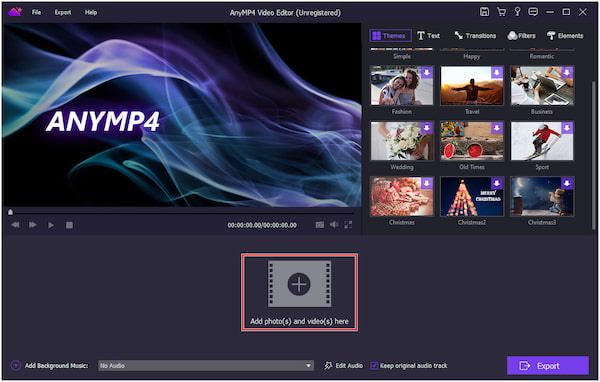Switch to the Filters tab
The height and width of the screenshot is (382, 600).
(521, 36)
